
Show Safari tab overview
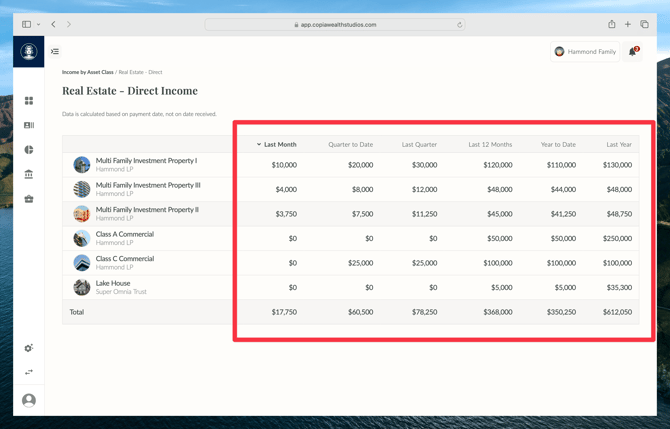(x=644, y=24)
